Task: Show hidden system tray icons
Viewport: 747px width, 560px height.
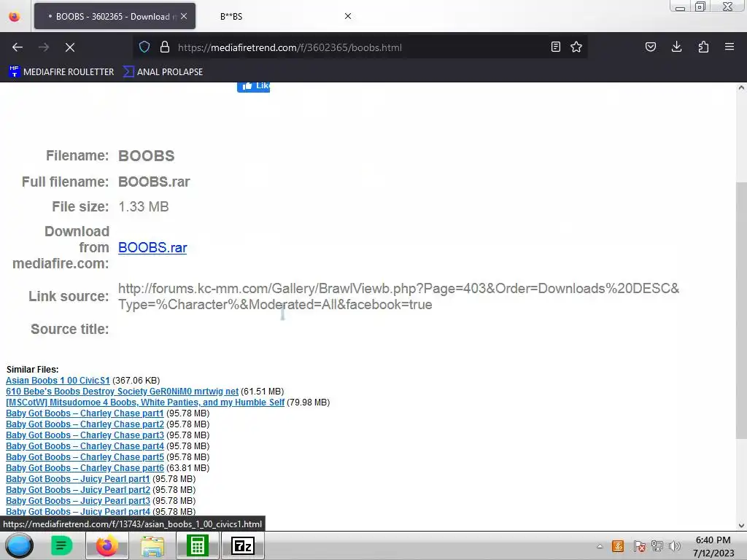Action: pos(600,546)
